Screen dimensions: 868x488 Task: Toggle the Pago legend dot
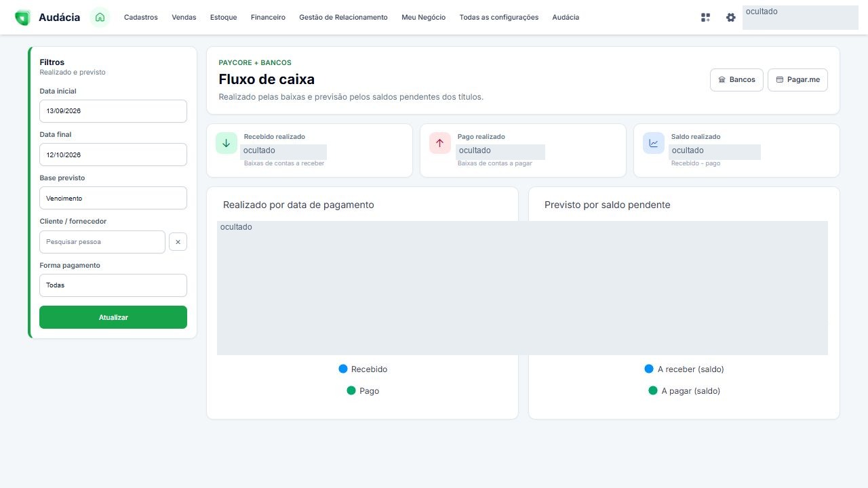click(351, 391)
